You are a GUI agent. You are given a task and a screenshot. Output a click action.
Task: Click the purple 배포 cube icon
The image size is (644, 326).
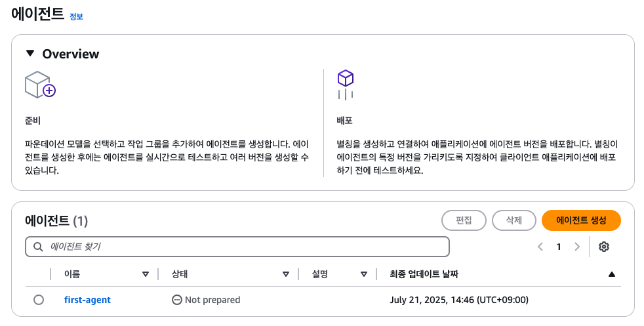(346, 85)
